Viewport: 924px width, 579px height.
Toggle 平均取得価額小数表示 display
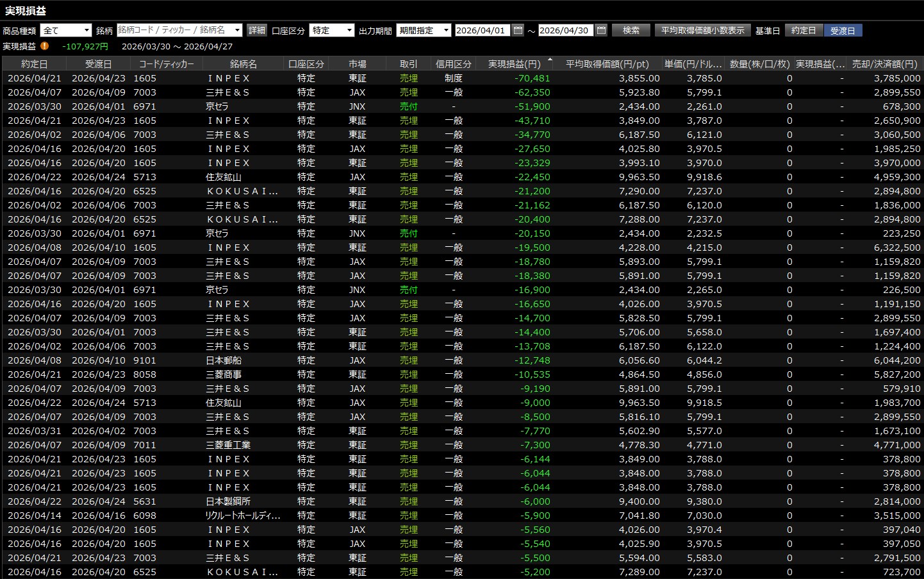click(x=703, y=30)
